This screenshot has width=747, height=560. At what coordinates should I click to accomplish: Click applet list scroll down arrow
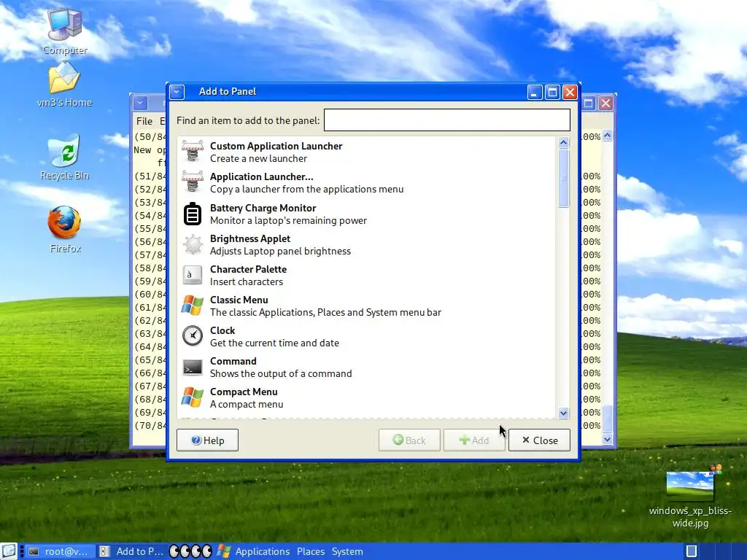pyautogui.click(x=564, y=413)
